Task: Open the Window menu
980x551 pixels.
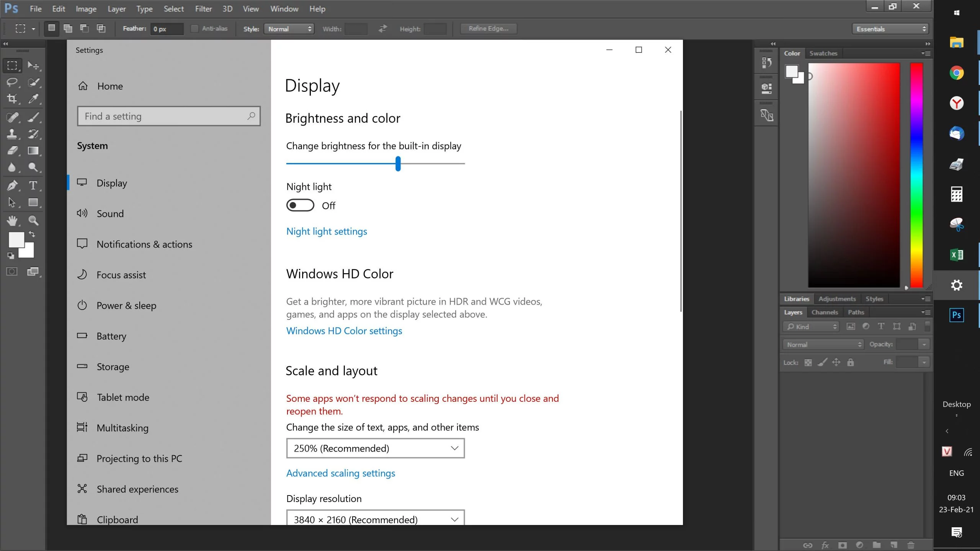Action: [284, 9]
